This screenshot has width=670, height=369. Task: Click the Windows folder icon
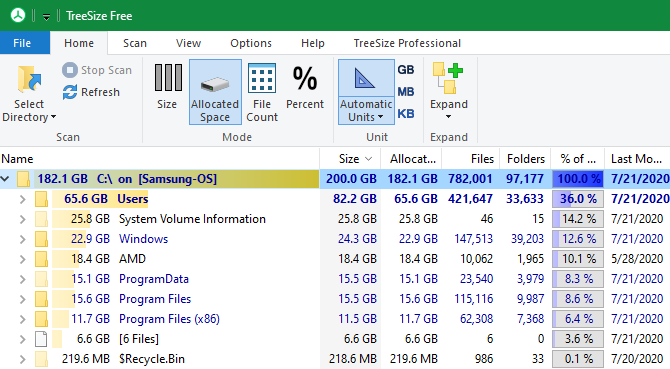[x=41, y=239]
